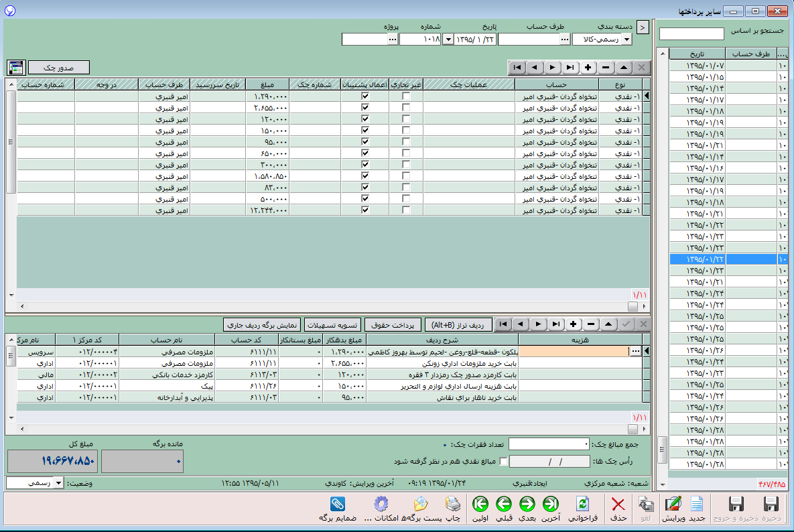
Task: Click the فراخوانی (recall) refresh icon
Action: [582, 504]
